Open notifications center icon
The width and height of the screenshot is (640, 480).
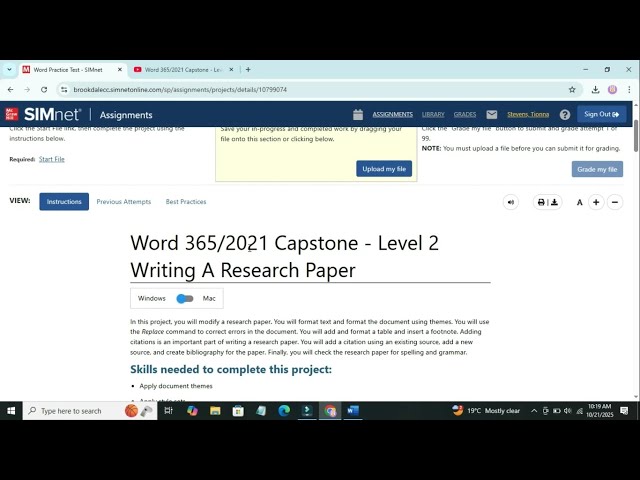coord(624,411)
